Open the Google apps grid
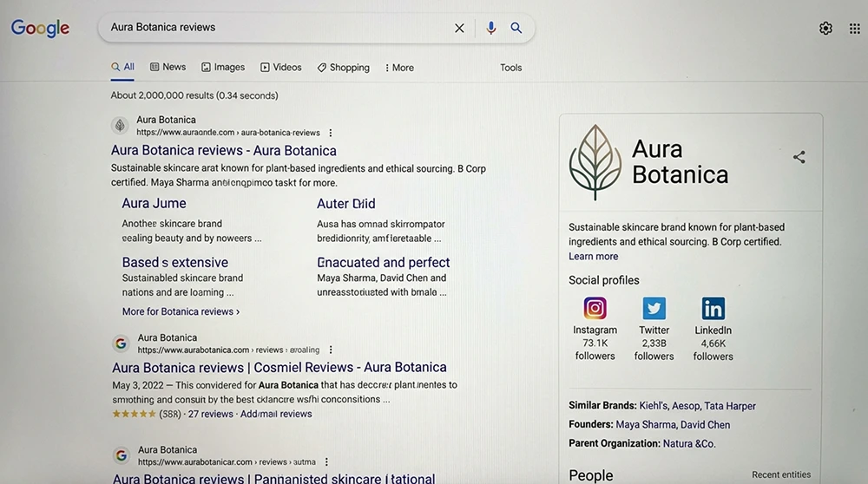868x484 pixels. point(855,29)
